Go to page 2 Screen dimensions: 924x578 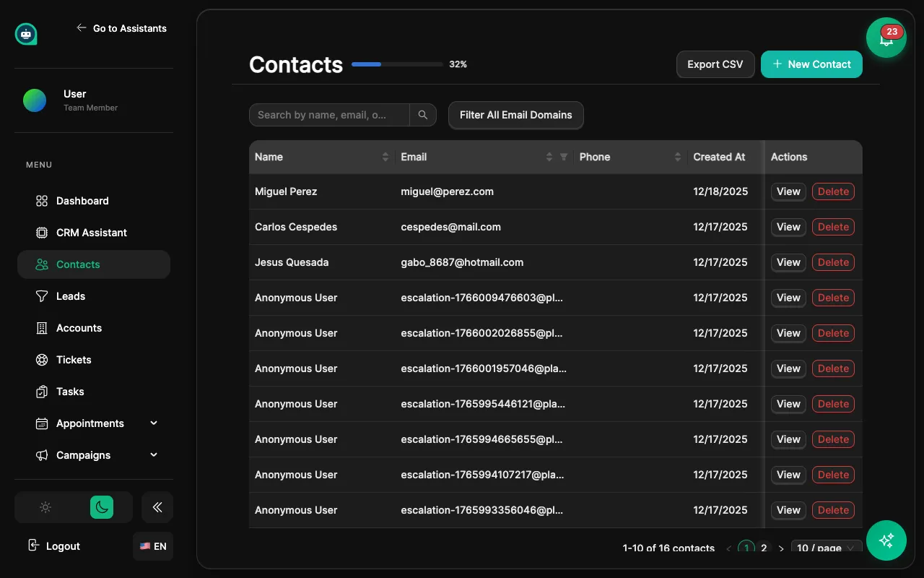[x=764, y=548]
